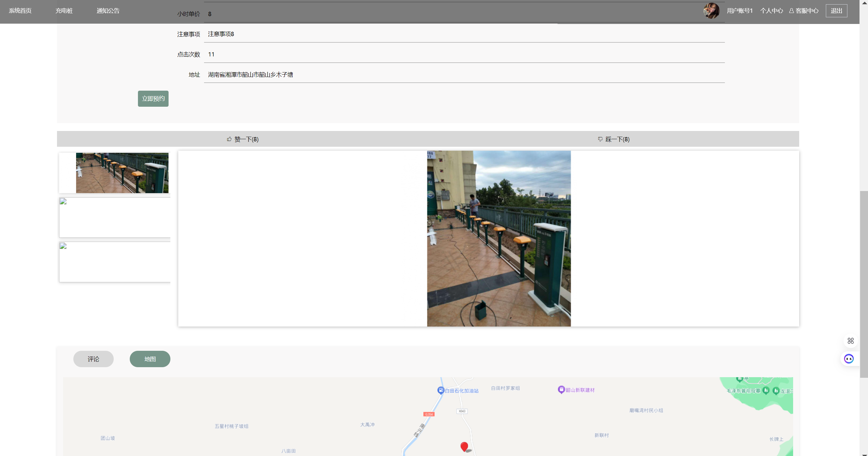Click the thumbs-down icon next to 踩一下
The image size is (868, 456).
tap(600, 139)
